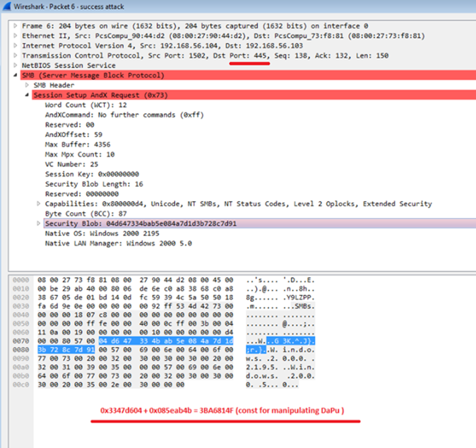Select the Internet Protocol Version 4 line
Screen dimensions: 476x448
(162, 46)
